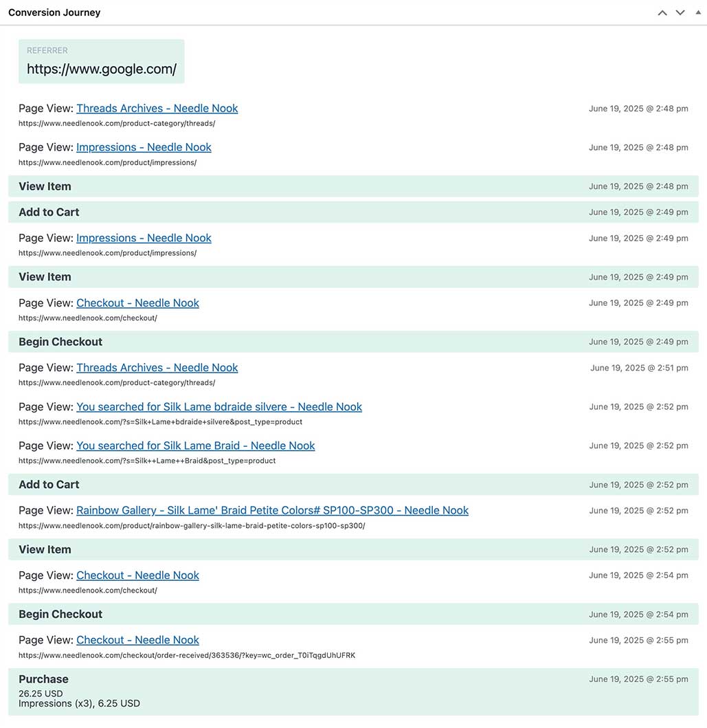Click the move panel down chevron
The image size is (707, 728).
coord(680,12)
